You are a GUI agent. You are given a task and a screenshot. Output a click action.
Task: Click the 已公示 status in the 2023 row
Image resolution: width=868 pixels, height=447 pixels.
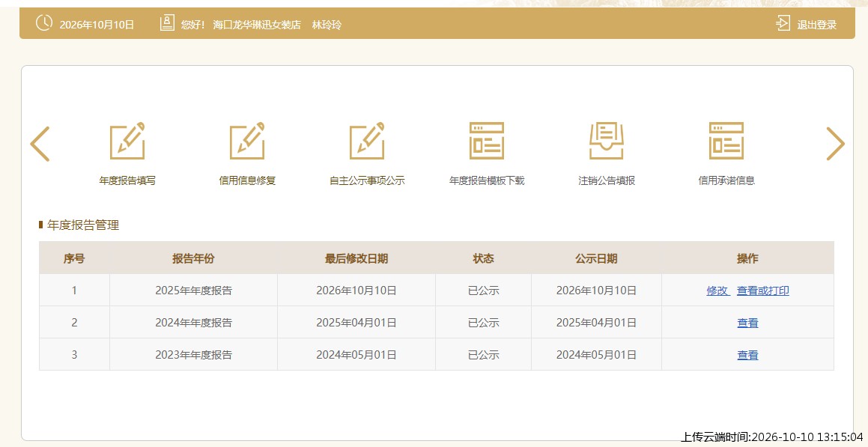[x=483, y=355]
